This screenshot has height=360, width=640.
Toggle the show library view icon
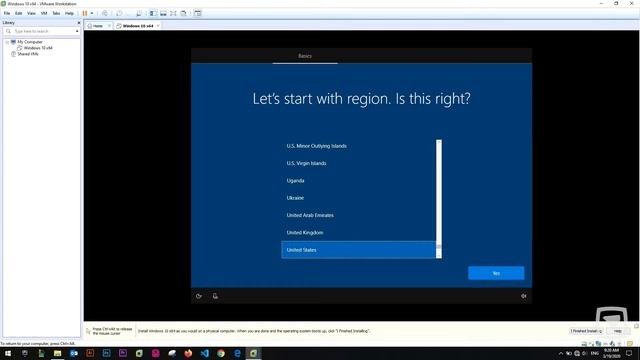[153, 13]
